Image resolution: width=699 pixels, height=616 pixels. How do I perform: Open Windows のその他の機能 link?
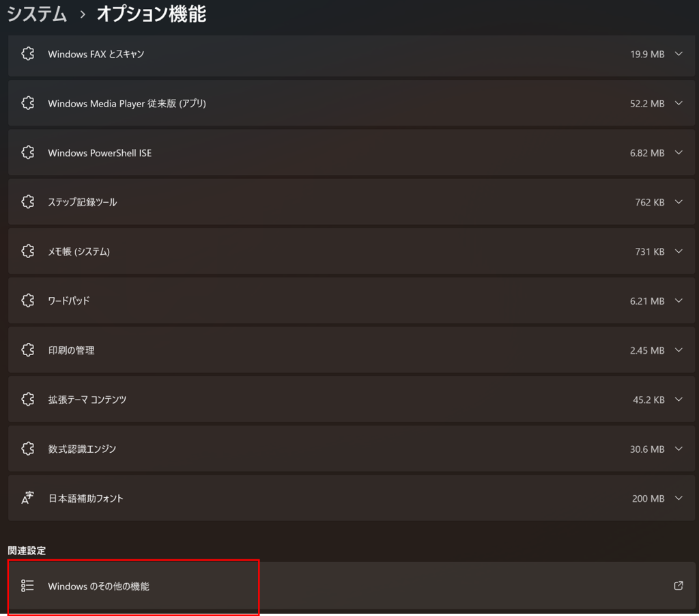pyautogui.click(x=99, y=586)
